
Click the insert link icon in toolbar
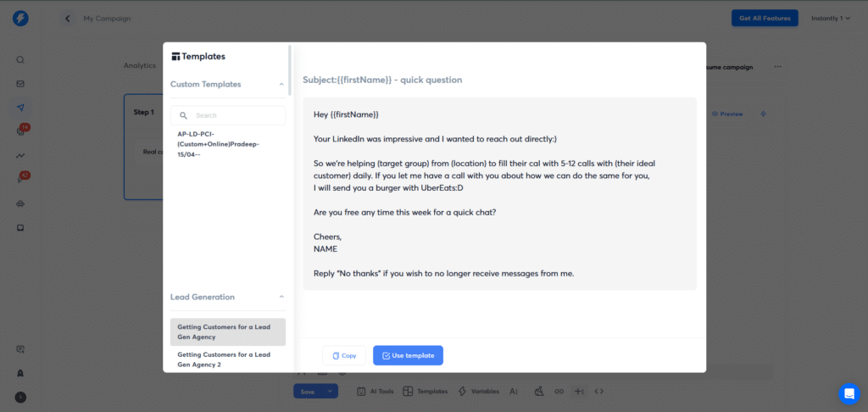559,391
